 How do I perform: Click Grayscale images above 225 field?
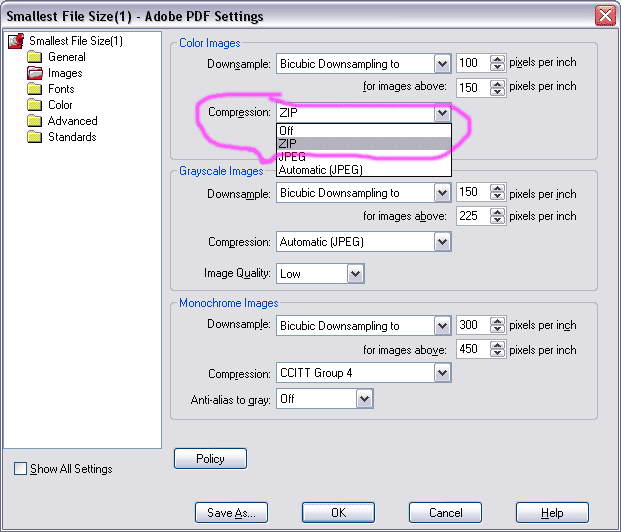tap(473, 216)
